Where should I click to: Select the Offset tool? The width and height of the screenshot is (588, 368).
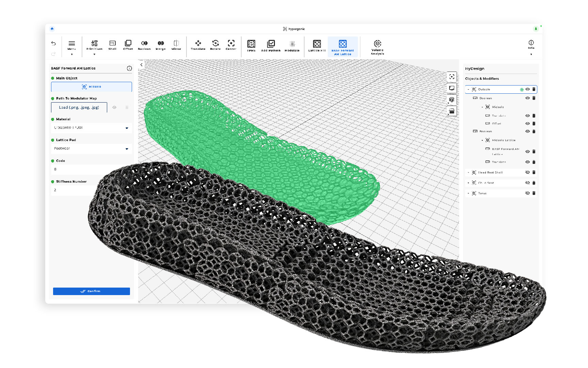pyautogui.click(x=128, y=45)
